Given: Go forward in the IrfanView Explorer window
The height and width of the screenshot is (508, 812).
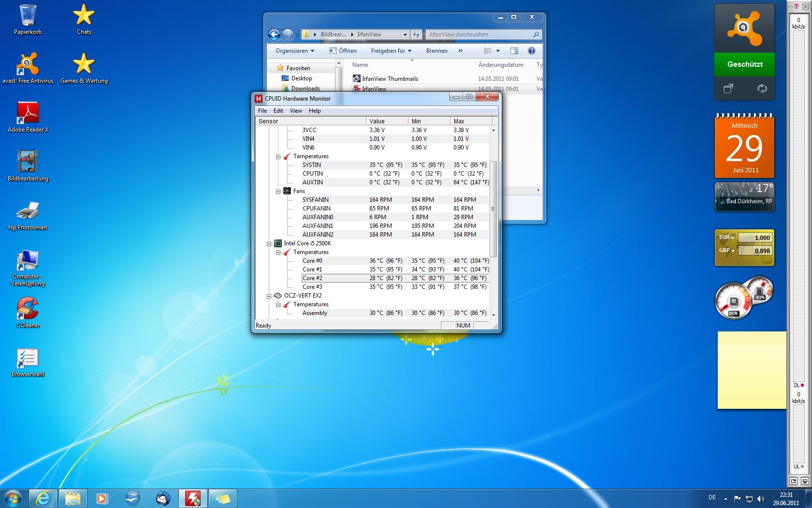Looking at the screenshot, I should pyautogui.click(x=288, y=34).
